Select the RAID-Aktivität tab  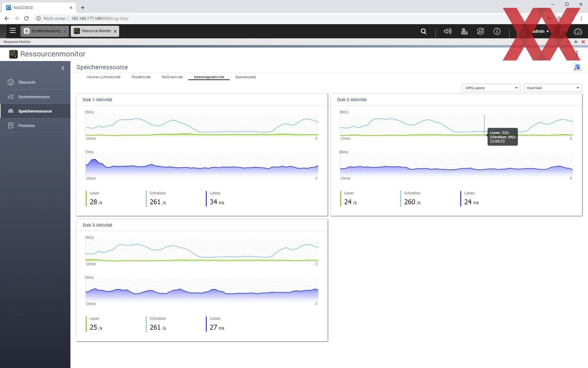pos(172,77)
